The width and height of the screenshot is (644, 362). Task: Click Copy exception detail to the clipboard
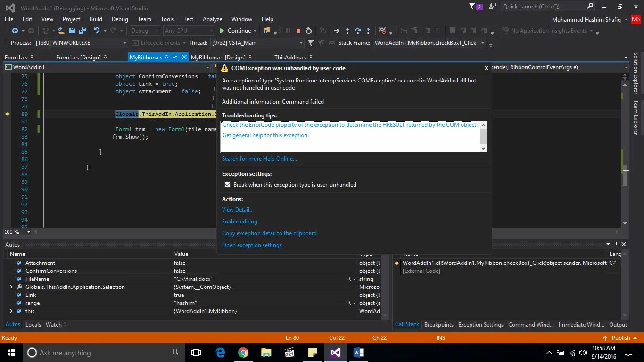[269, 233]
